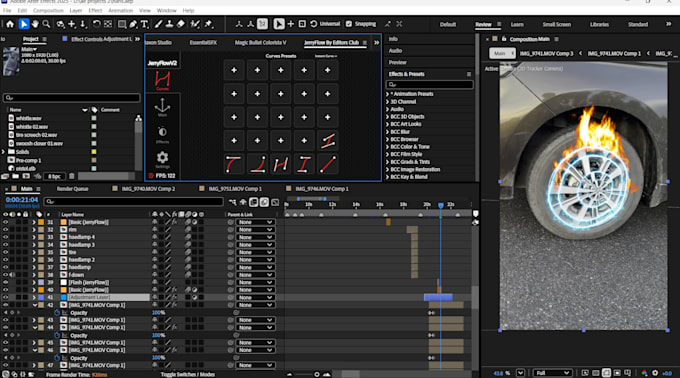Viewport: 680px width, 378px height.
Task: Click the current time indicator playhead
Action: [441, 205]
